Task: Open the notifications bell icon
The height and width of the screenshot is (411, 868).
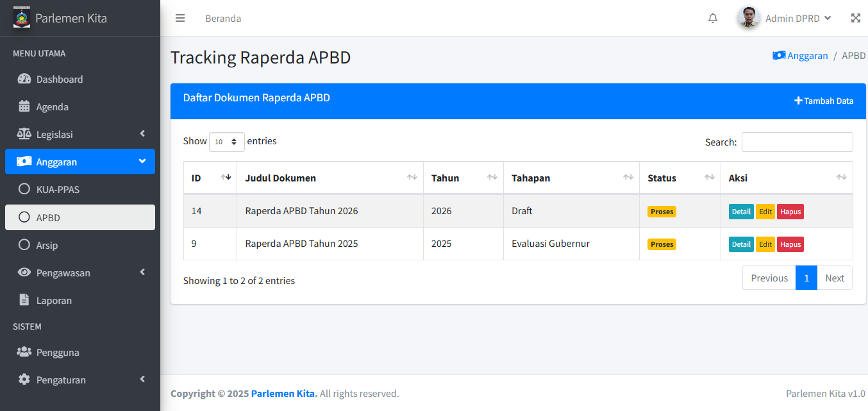Action: coord(713,18)
